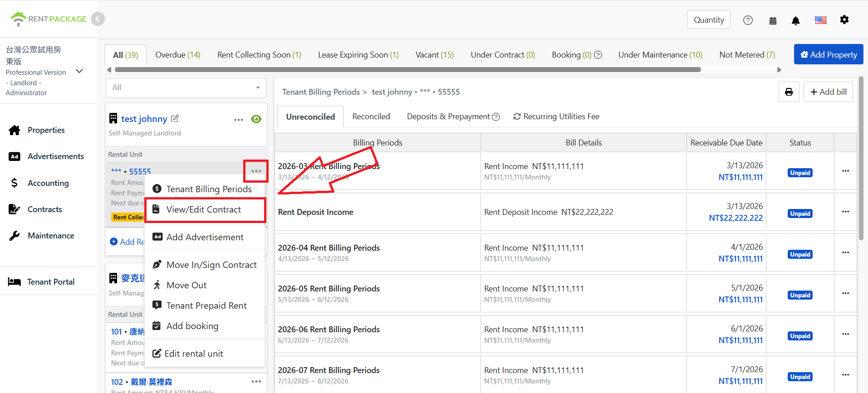This screenshot has height=393, width=868.
Task: Select Lease Expiring Soon tab
Action: point(358,55)
